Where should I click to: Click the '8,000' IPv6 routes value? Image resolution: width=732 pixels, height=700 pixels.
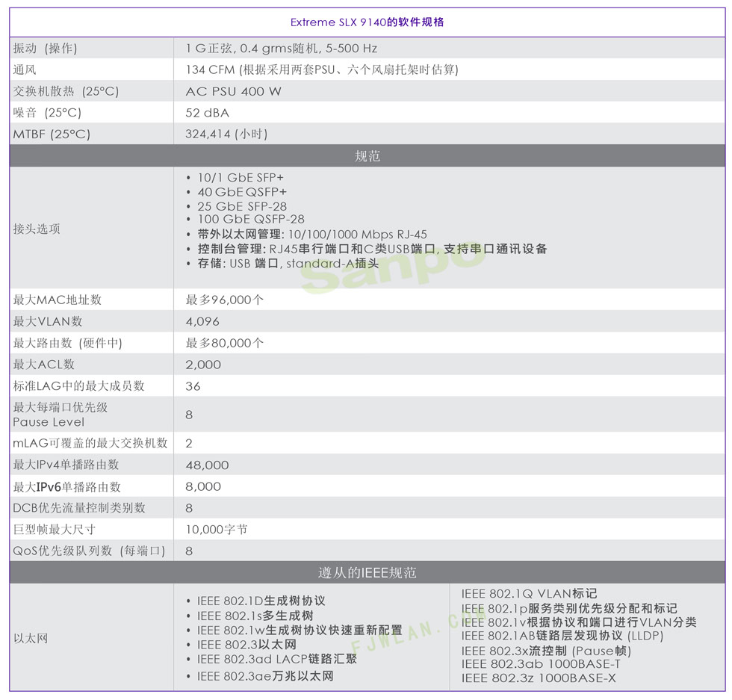pyautogui.click(x=203, y=486)
